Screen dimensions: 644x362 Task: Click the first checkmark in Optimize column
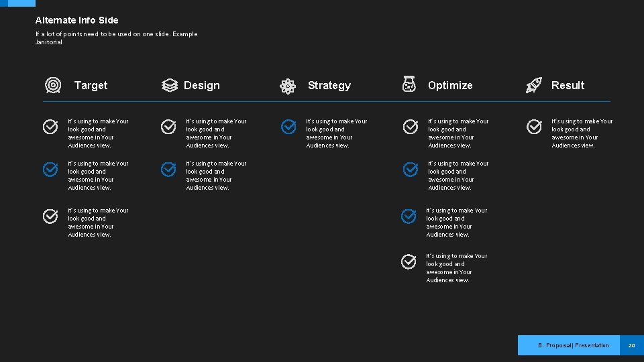coord(410,127)
